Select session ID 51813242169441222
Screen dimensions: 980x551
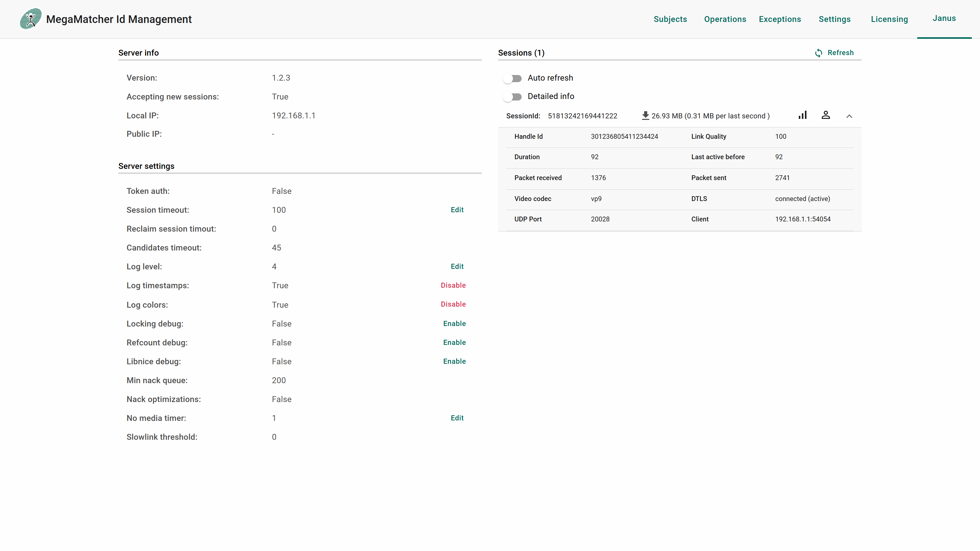582,116
